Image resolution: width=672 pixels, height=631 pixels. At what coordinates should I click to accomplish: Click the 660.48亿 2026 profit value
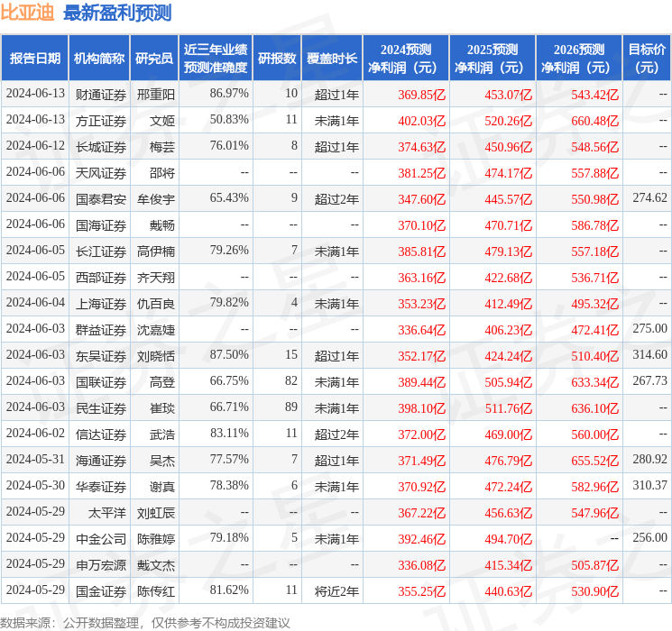(x=594, y=121)
